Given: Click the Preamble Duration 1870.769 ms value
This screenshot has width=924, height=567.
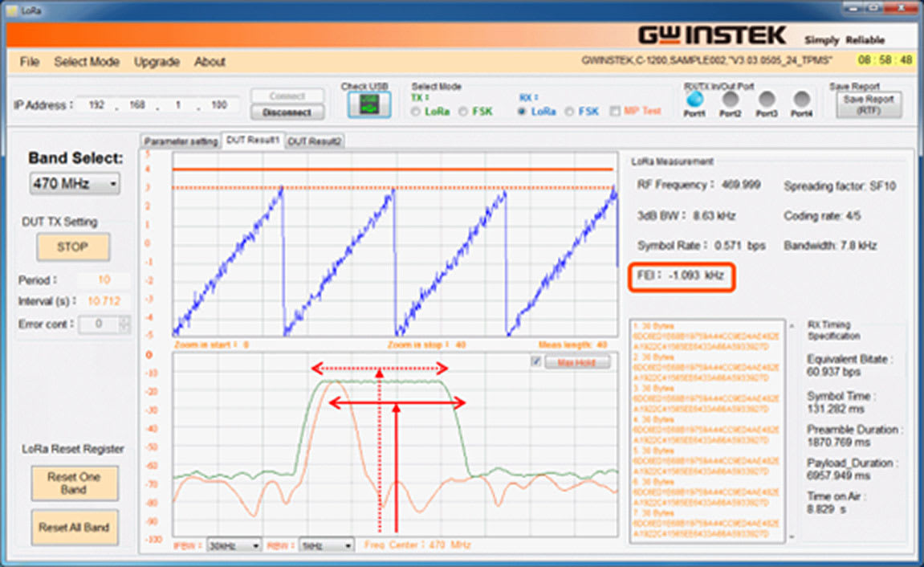Looking at the screenshot, I should 839,442.
